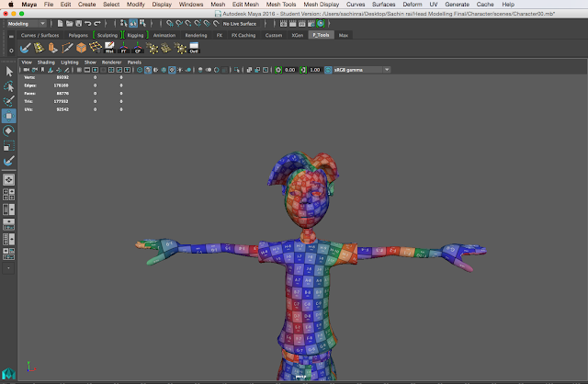Open the Mesh Tools menu
This screenshot has height=384, width=588.
coord(282,5)
